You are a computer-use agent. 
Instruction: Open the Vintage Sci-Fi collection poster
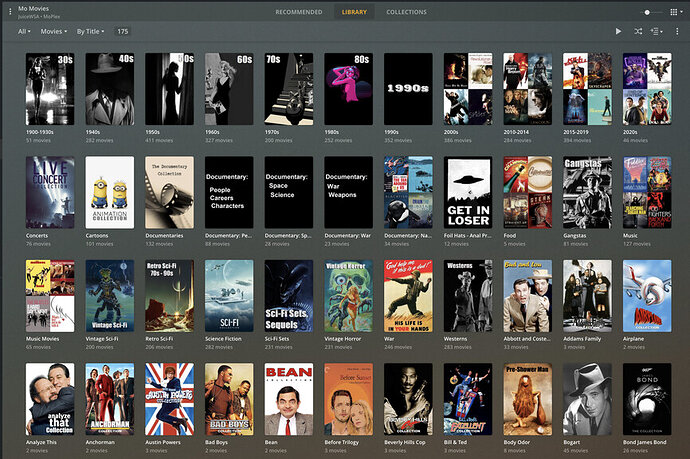pyautogui.click(x=110, y=296)
